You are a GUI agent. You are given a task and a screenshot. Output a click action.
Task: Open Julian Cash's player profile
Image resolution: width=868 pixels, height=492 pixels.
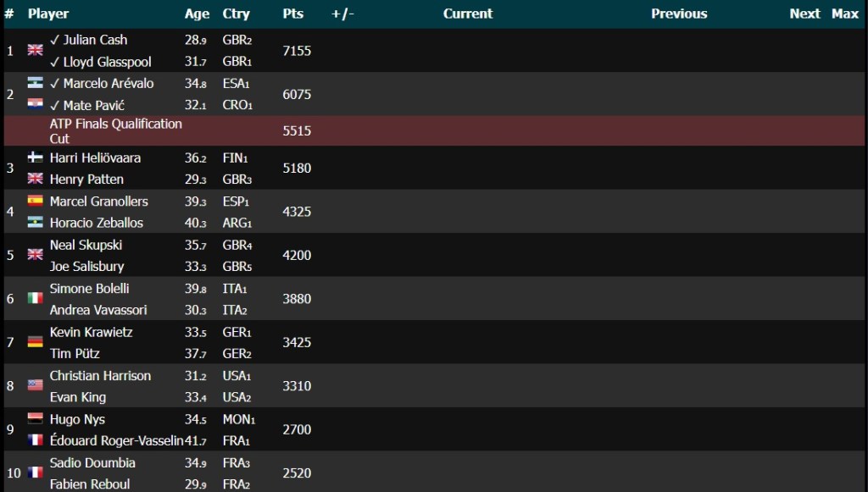point(95,40)
